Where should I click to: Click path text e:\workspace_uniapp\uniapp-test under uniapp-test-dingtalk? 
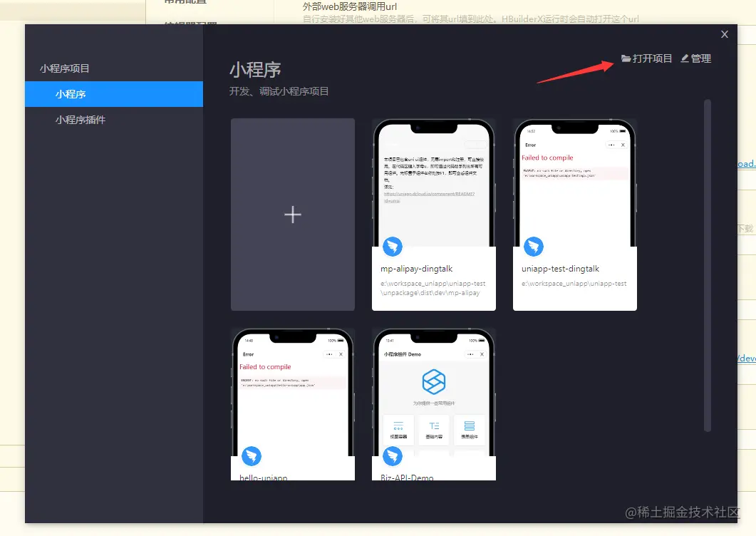pyautogui.click(x=574, y=284)
